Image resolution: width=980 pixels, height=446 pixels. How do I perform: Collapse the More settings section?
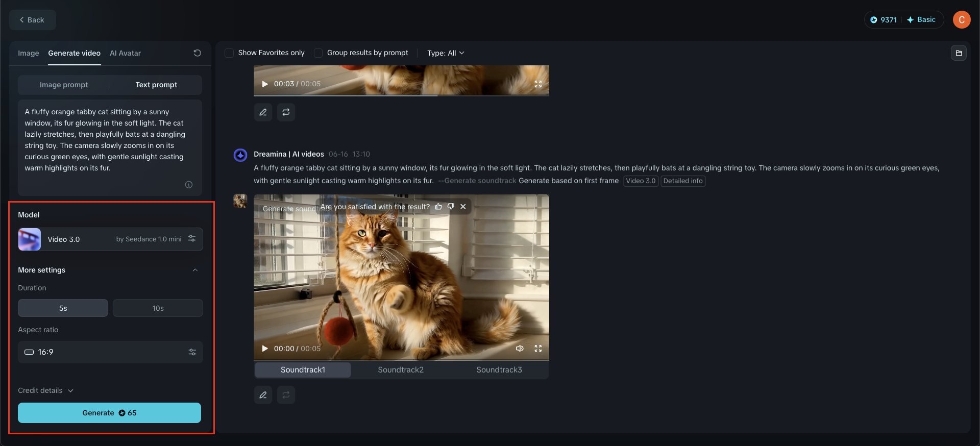point(195,270)
